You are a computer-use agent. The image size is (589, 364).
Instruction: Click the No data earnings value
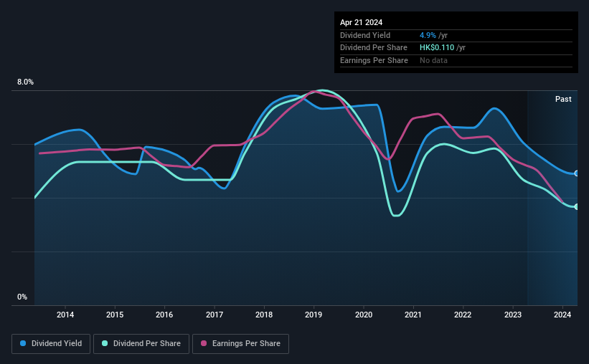[x=433, y=60]
